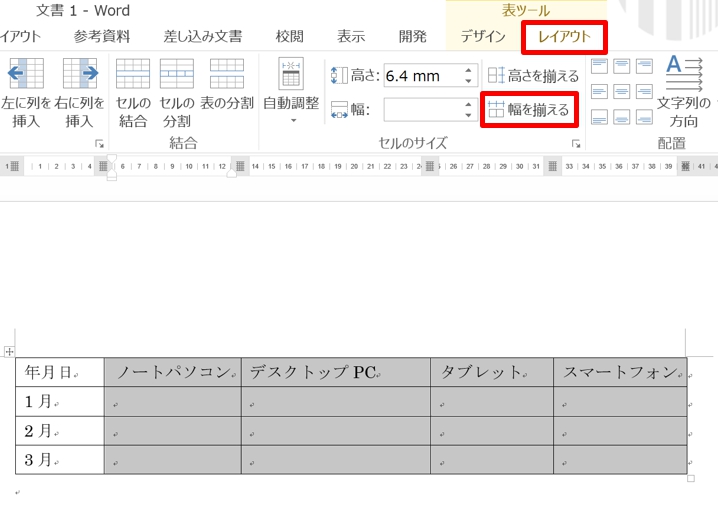Open the デザイン table Design tab
718x512 pixels.
(x=483, y=36)
